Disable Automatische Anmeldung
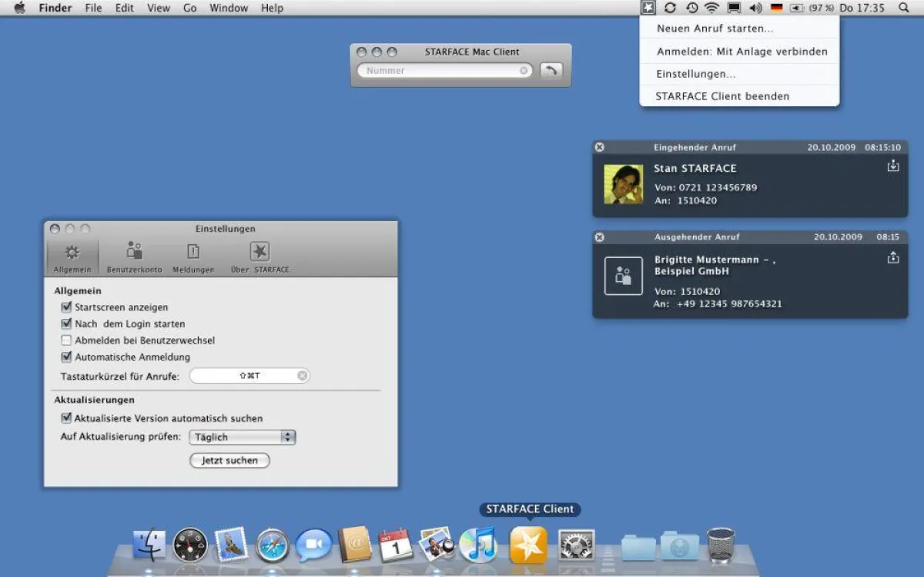This screenshot has height=577, width=924. [67, 357]
